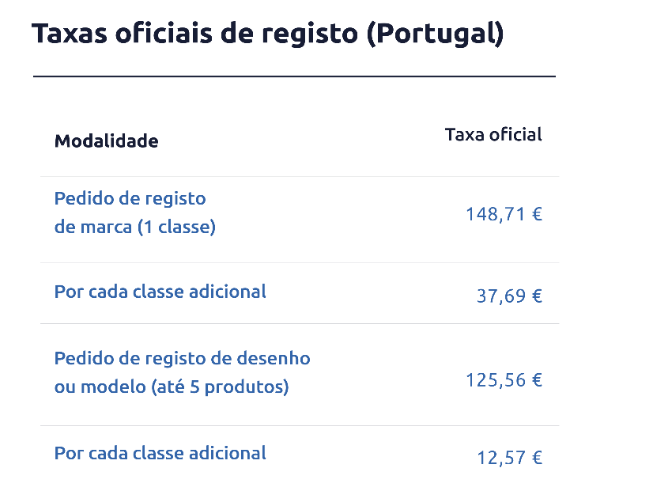The width and height of the screenshot is (653, 501).
Task: Click the 12,57 € fee value
Action: click(508, 458)
